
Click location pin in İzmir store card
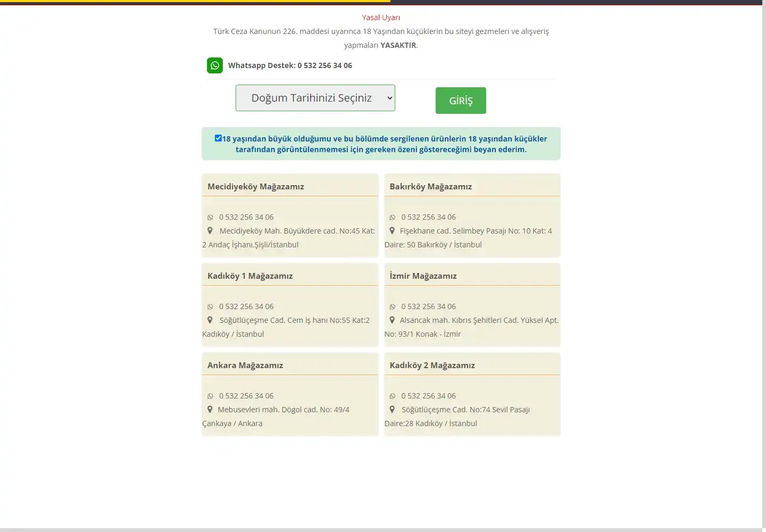click(x=392, y=320)
